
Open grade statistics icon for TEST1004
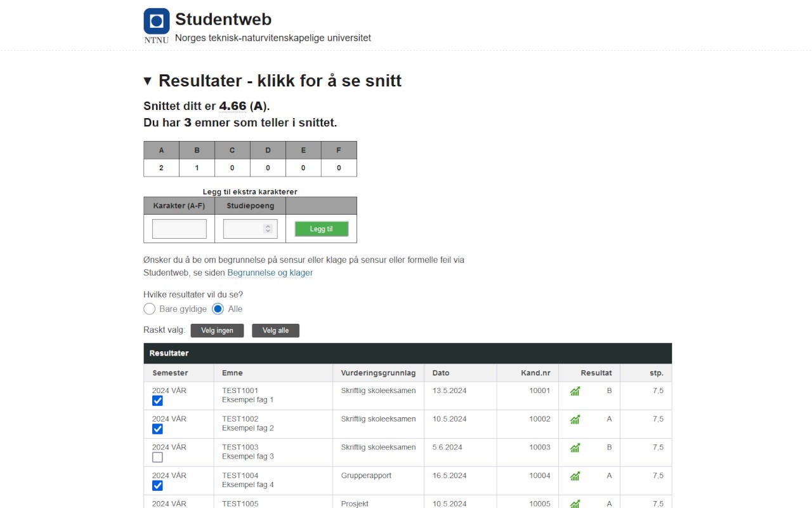click(x=575, y=476)
